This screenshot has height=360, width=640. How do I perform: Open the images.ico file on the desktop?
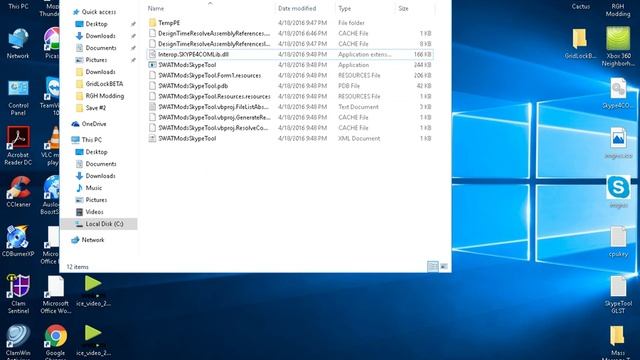coord(618,143)
